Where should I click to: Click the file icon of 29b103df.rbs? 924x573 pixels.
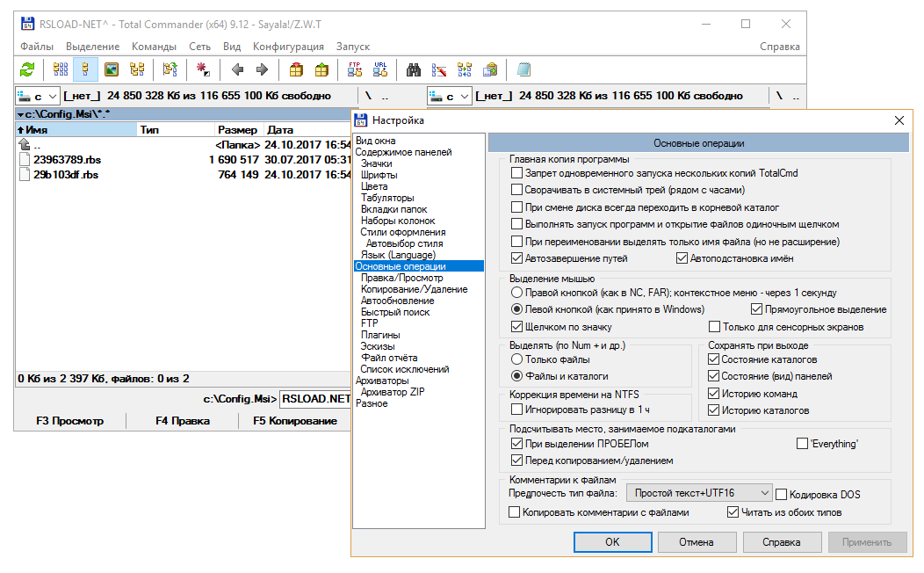pyautogui.click(x=25, y=175)
